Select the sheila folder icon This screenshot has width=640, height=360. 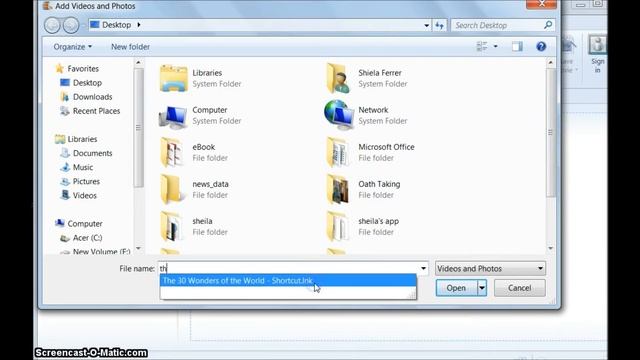(x=171, y=227)
